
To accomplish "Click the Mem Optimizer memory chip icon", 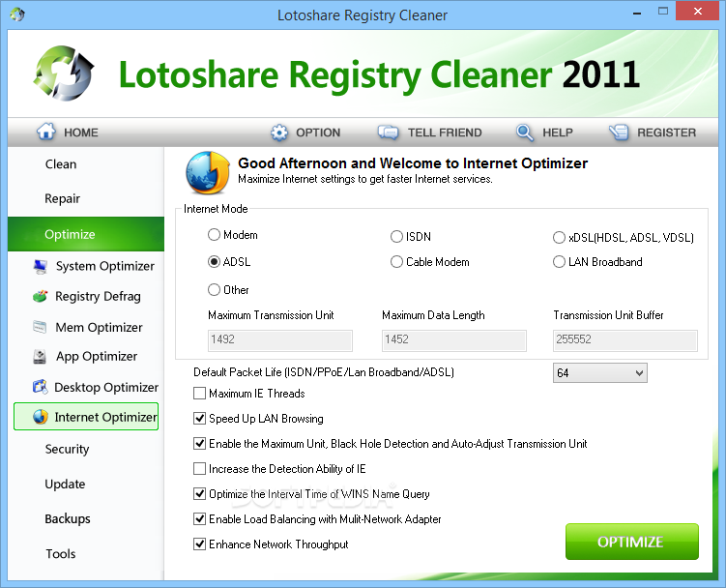I will [x=40, y=327].
